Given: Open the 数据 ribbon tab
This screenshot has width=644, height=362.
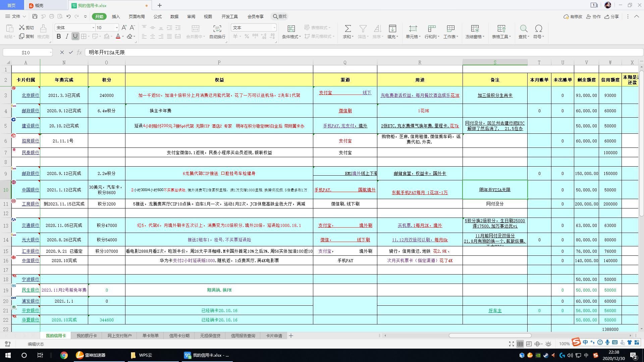Looking at the screenshot, I should (x=174, y=16).
